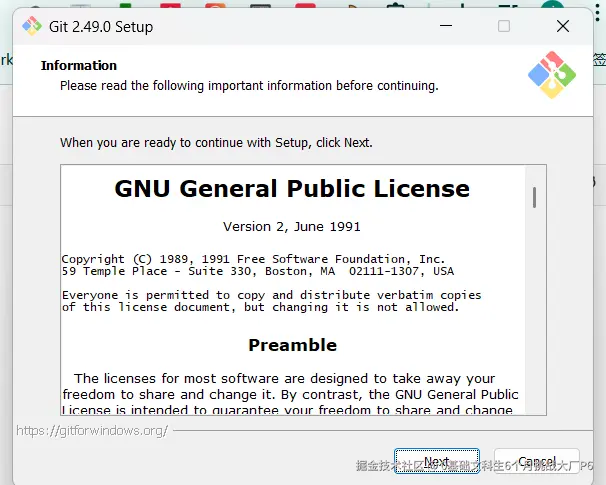Click the "The licenses for most software" paragraph line
This screenshot has height=485, width=606.
click(284, 378)
